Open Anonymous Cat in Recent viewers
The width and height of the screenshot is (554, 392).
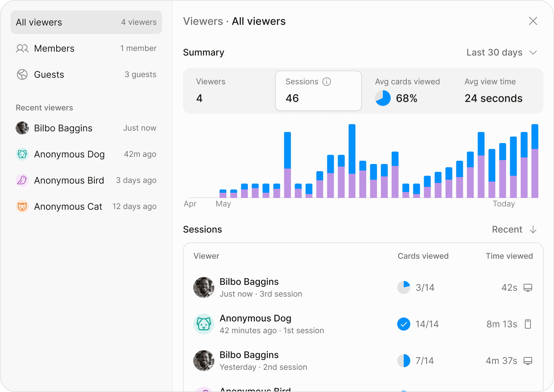[x=86, y=206]
